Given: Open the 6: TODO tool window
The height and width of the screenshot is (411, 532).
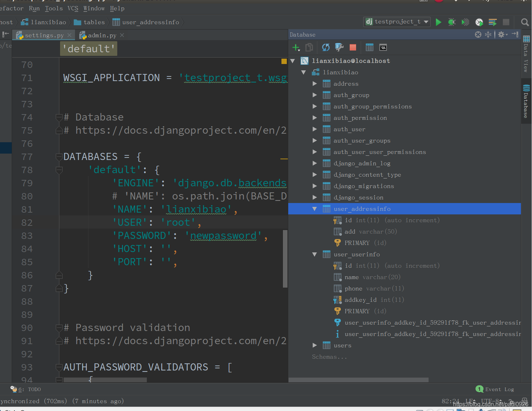Looking at the screenshot, I should coord(26,389).
